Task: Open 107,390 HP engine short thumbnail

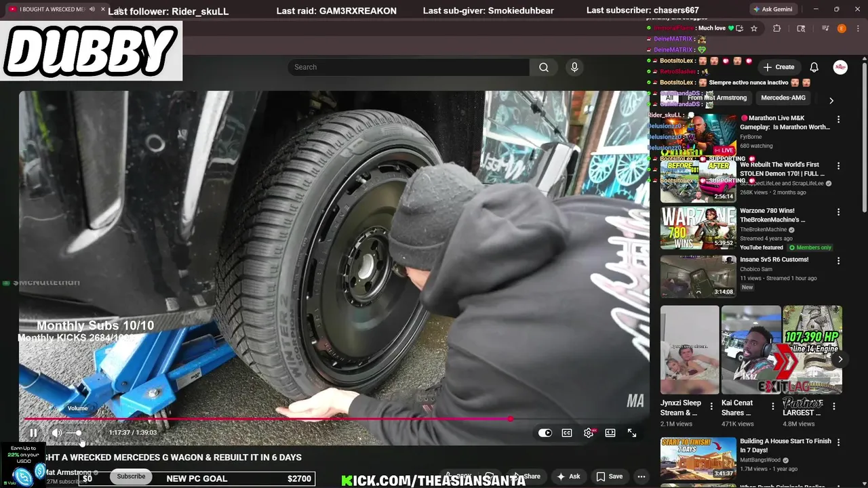Action: [x=812, y=350]
